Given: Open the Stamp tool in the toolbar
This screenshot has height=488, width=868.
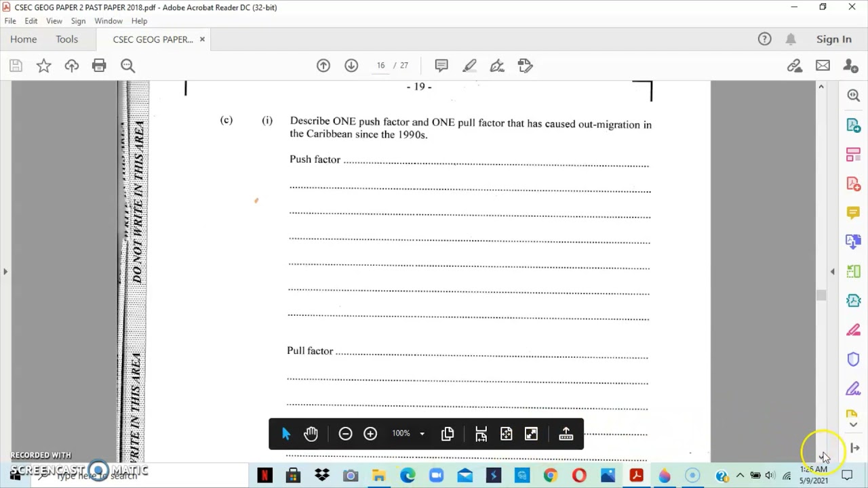Looking at the screenshot, I should tap(525, 66).
